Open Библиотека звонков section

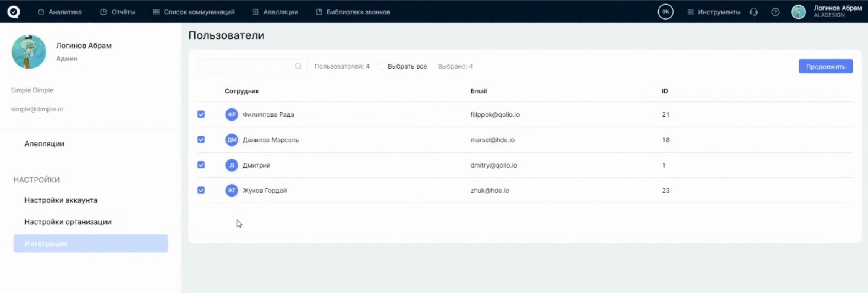pos(353,12)
